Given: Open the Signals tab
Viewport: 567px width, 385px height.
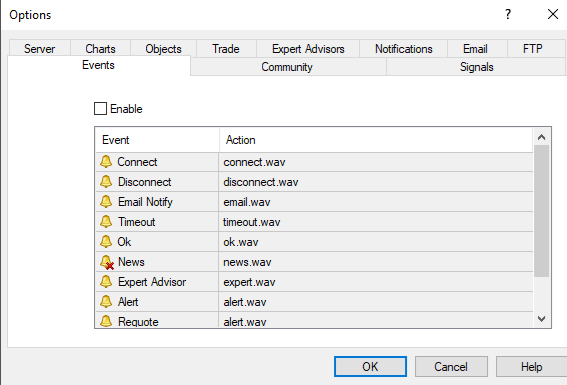Looking at the screenshot, I should (x=477, y=67).
